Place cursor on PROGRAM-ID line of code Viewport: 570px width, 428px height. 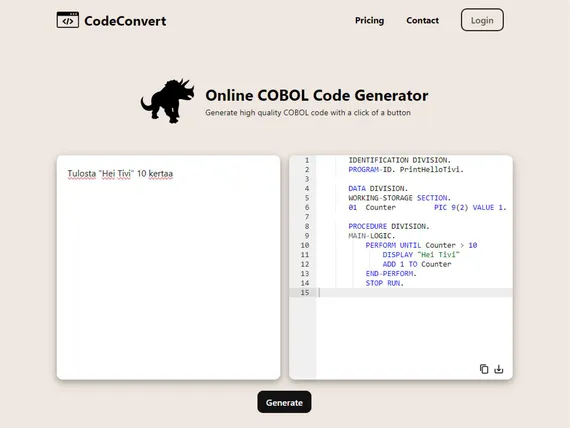[x=406, y=169]
